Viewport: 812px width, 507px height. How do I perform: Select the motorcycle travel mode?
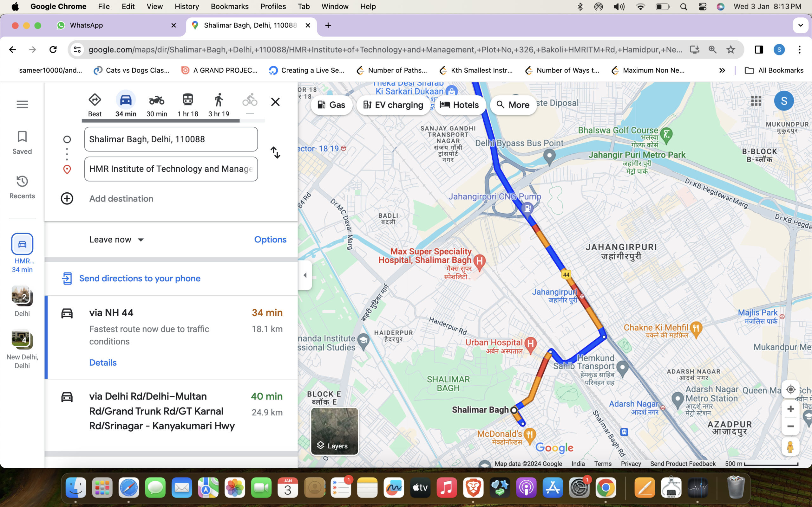tap(156, 104)
